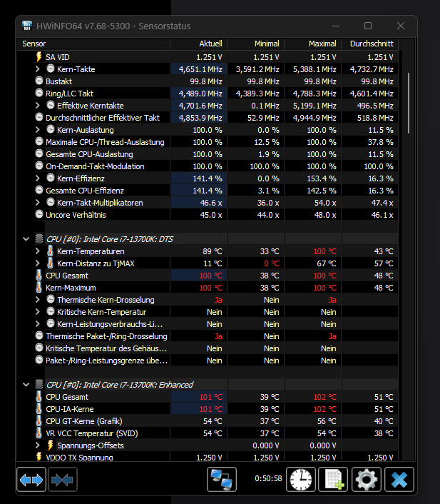The height and width of the screenshot is (504, 440).
Task: Expand the Kern-Takte row
Action: [x=38, y=69]
